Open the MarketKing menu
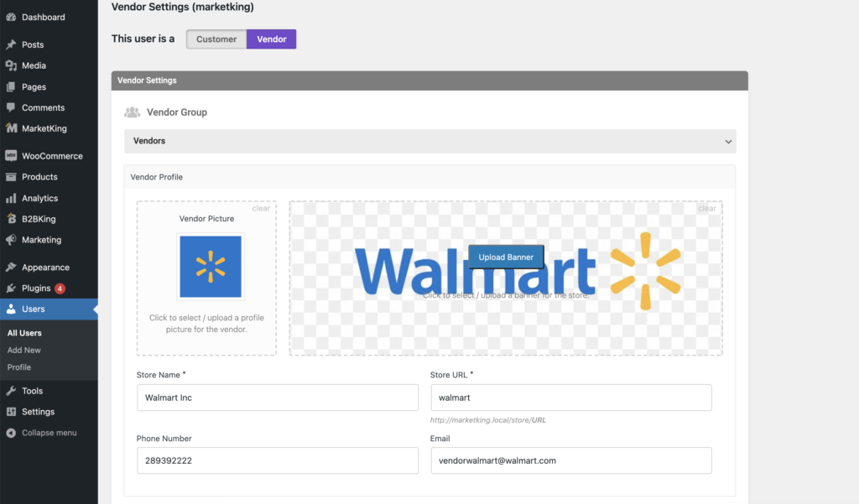This screenshot has height=504, width=859. pos(44,128)
